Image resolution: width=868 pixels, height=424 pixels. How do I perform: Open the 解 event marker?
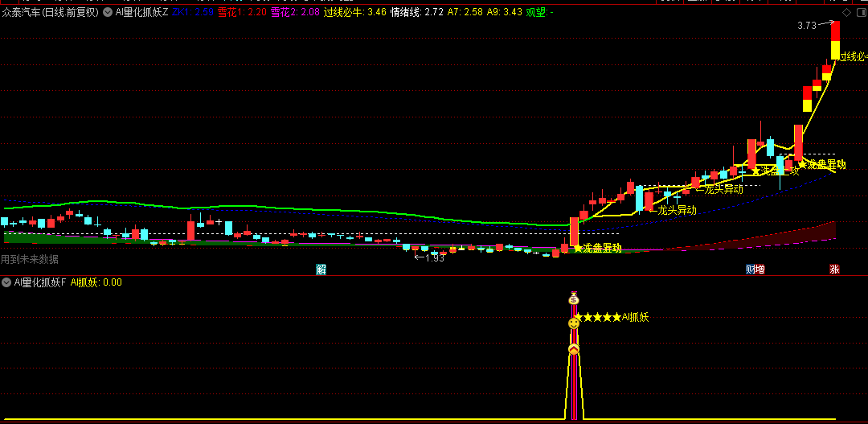point(321,270)
